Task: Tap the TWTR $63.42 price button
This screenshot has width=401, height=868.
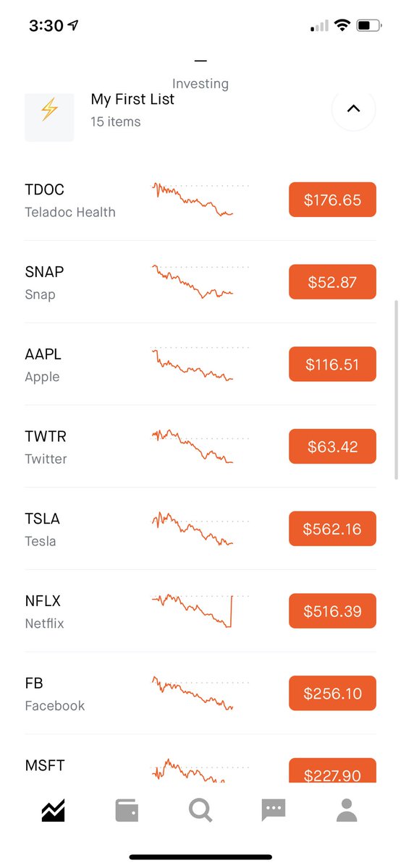Action: coord(332,446)
